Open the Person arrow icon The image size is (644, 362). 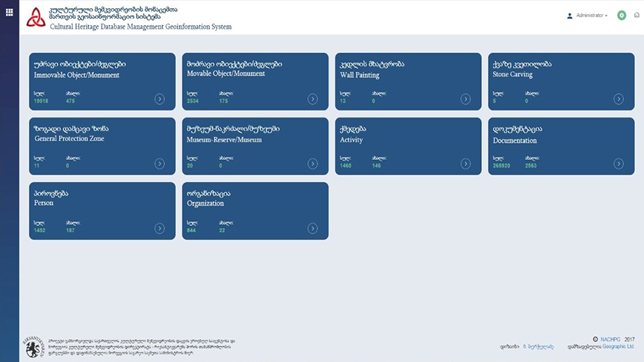point(159,229)
